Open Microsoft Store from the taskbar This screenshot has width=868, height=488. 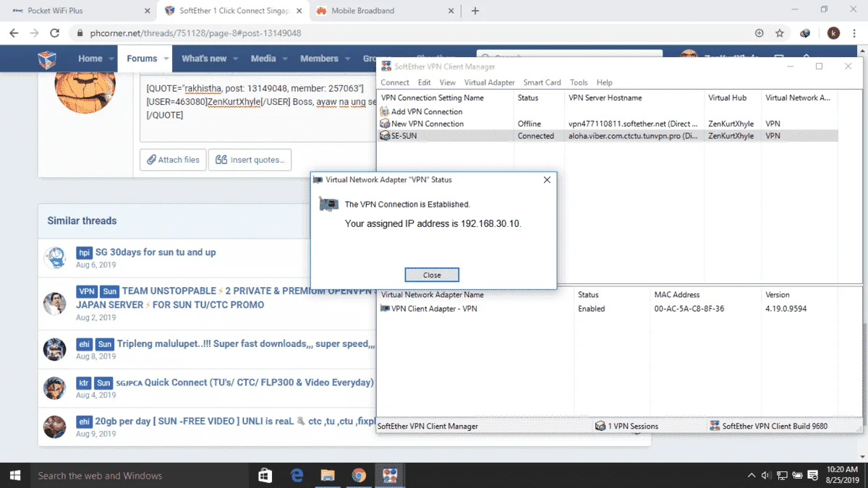click(x=265, y=475)
